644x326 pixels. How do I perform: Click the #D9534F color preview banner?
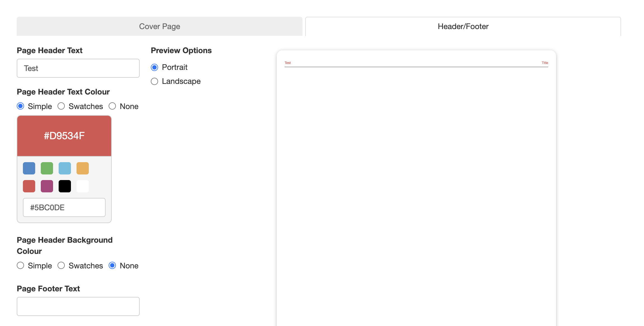point(64,136)
